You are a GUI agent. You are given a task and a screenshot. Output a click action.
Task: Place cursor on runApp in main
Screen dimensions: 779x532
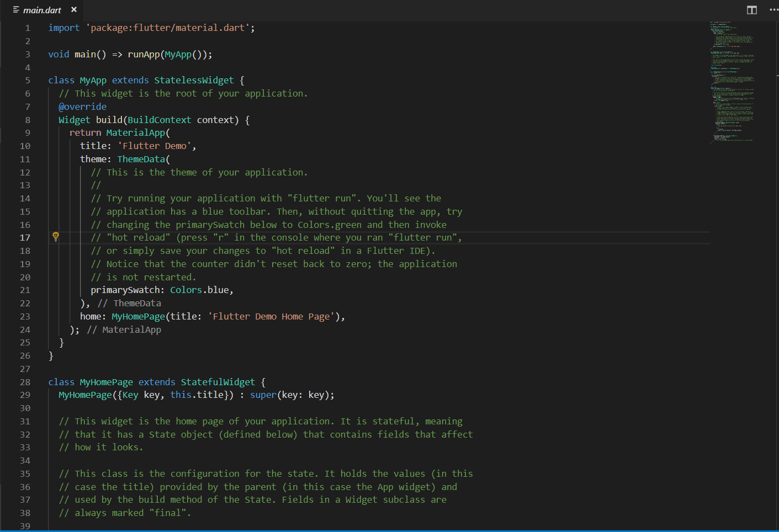point(144,54)
